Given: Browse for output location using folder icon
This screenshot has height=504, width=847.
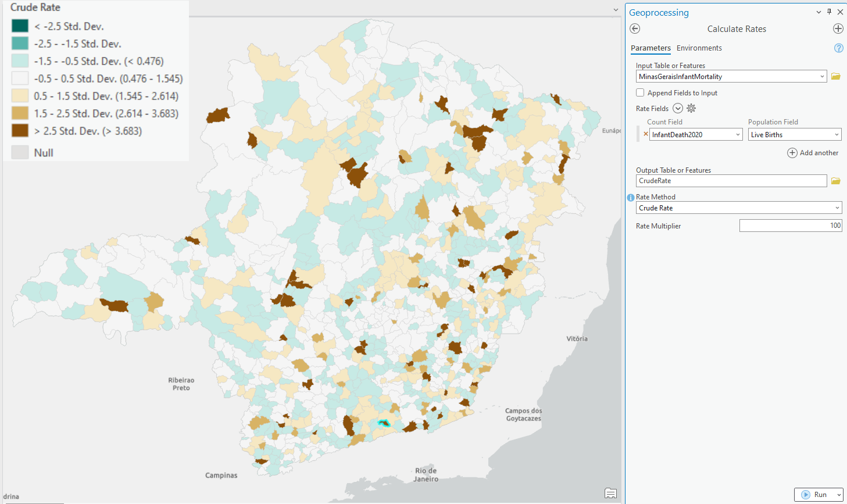Looking at the screenshot, I should click(835, 181).
